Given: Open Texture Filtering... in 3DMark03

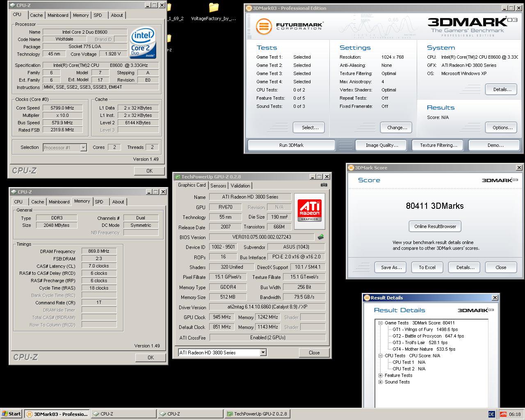Looking at the screenshot, I should click(438, 145).
